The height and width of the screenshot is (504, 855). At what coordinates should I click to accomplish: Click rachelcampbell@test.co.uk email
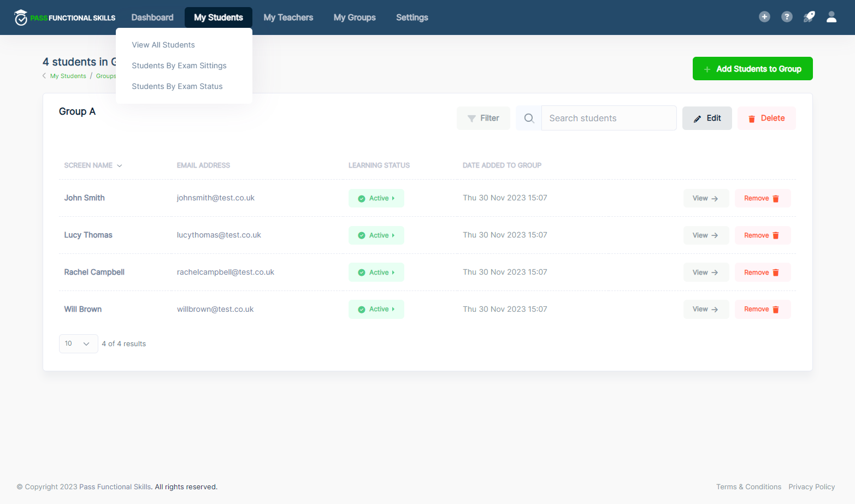(x=225, y=272)
